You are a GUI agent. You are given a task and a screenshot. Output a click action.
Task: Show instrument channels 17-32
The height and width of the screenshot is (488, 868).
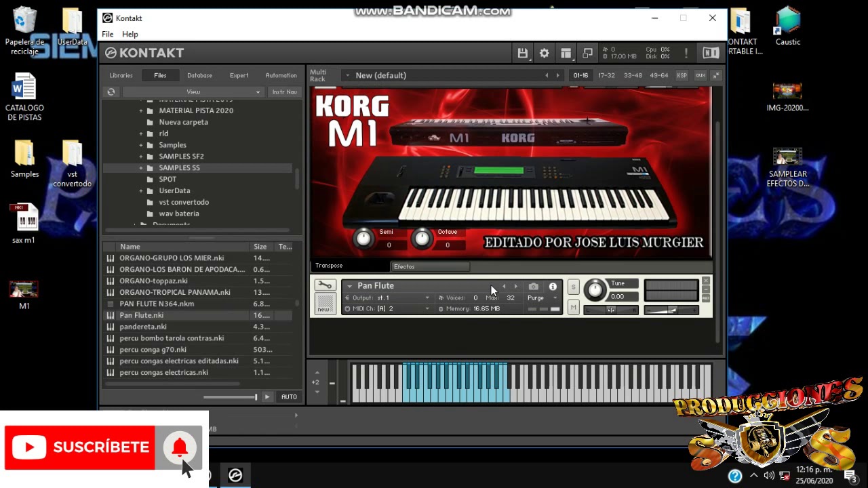(x=606, y=75)
